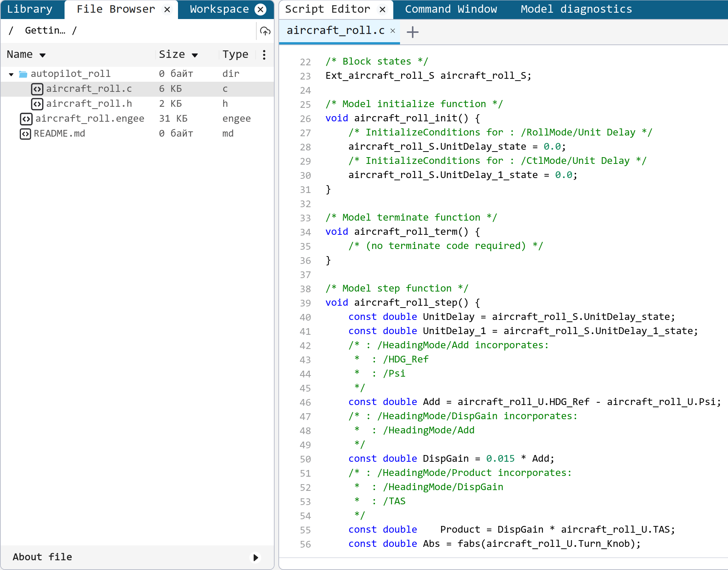Switch to the Library tab
728x570 pixels.
(30, 9)
